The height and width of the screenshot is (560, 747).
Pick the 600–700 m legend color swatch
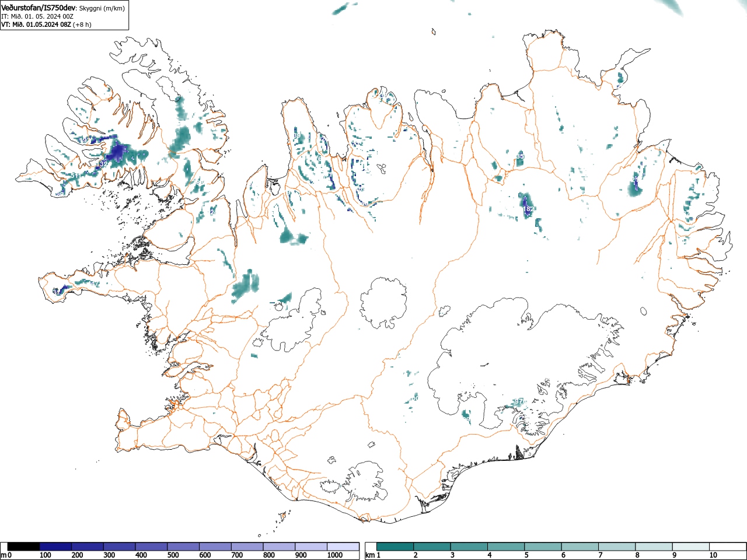(x=215, y=547)
